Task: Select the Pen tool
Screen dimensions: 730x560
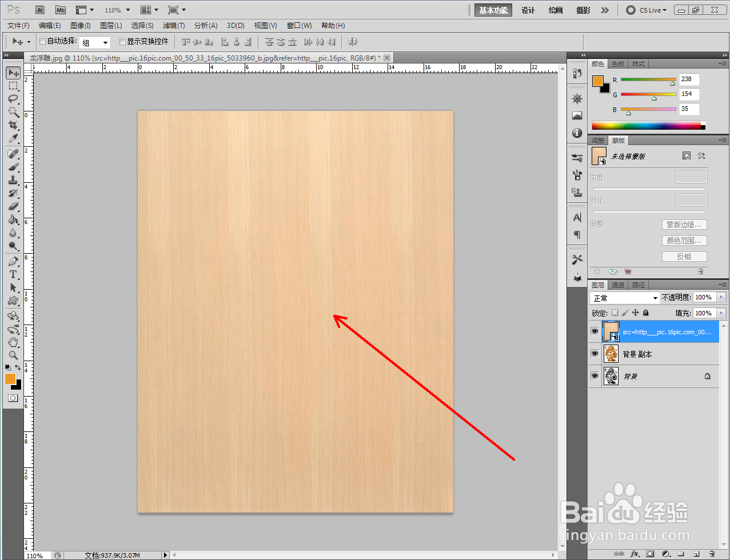Action: [x=13, y=262]
